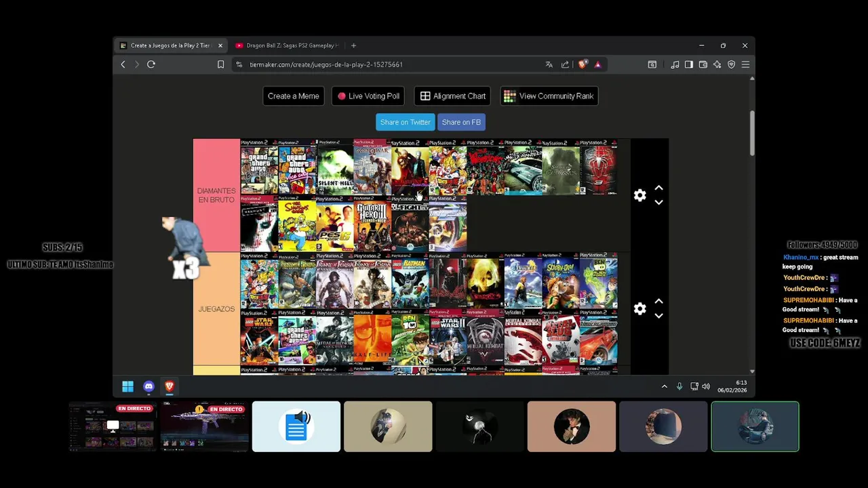Select The Simpsons Game cover
Viewport: 868px width, 488px height.
coord(297,224)
